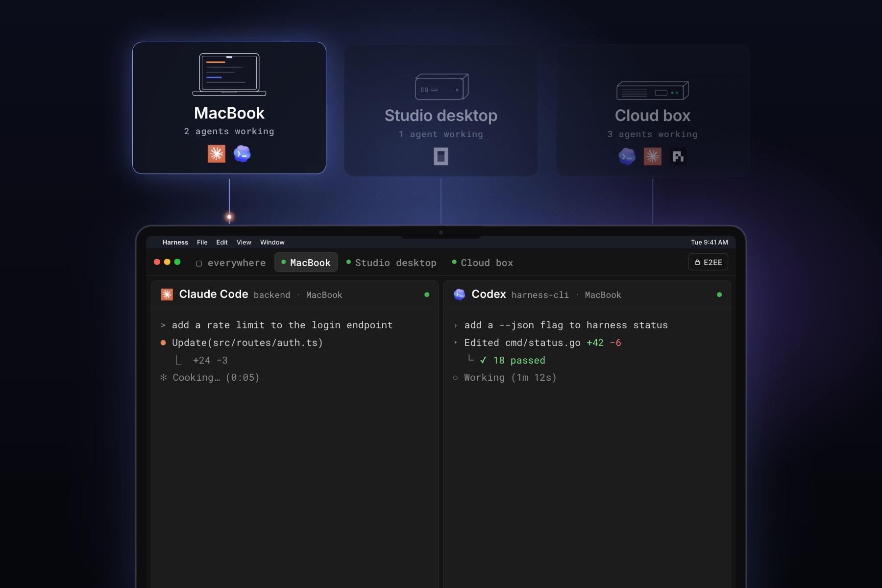Click the orange bullet beside Update(src/routes/auth.ts)
882x588 pixels.
pos(163,343)
